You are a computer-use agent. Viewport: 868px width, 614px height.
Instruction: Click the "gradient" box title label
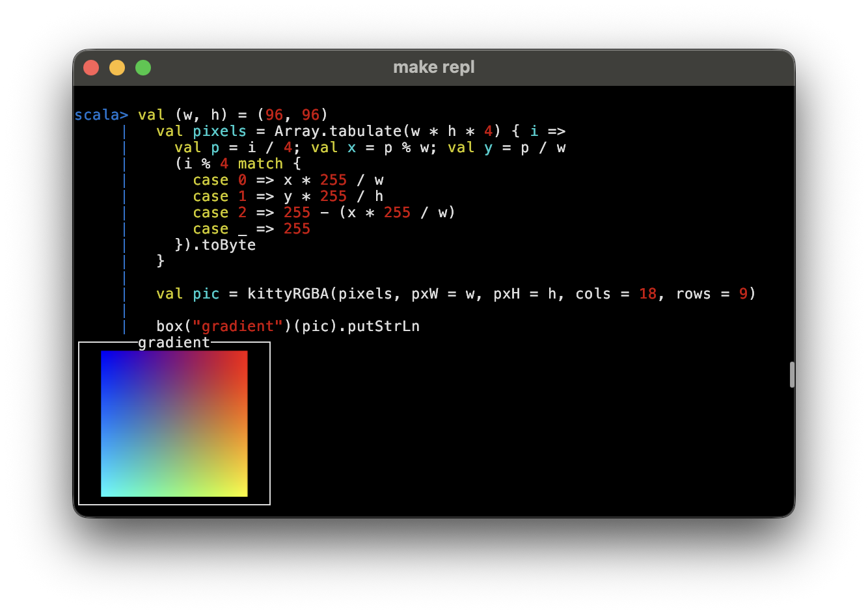[x=174, y=342]
